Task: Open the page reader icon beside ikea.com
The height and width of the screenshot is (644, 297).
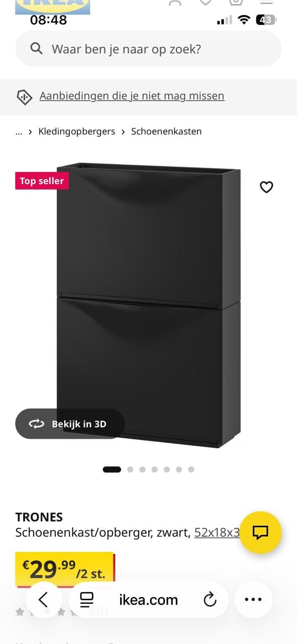Action: (87, 600)
